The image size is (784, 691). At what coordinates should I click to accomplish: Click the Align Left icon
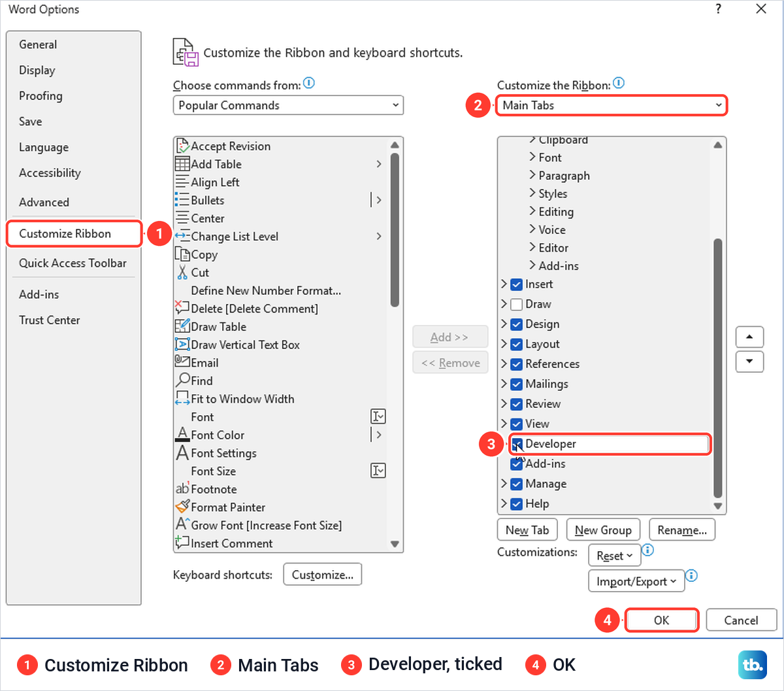[x=182, y=182]
